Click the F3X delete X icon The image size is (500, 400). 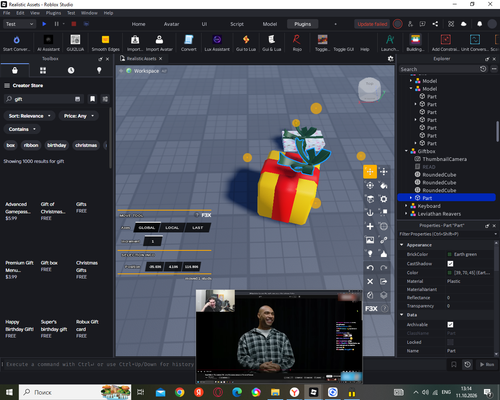tap(370, 281)
